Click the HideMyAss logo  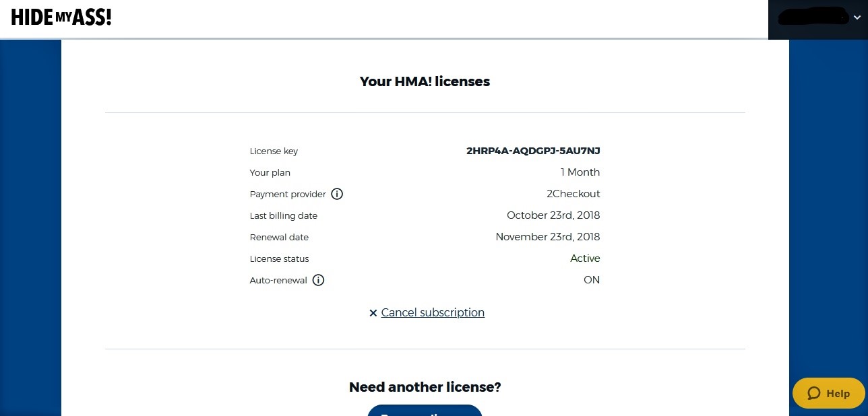[61, 18]
